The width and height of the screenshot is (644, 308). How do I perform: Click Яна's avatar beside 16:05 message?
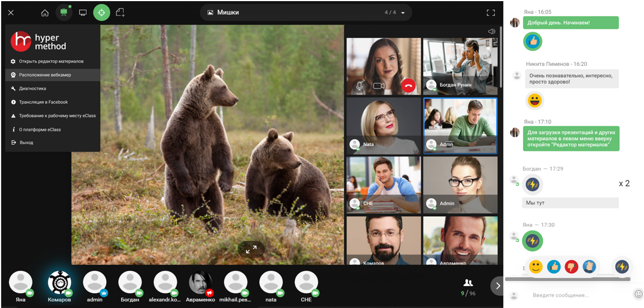(515, 23)
